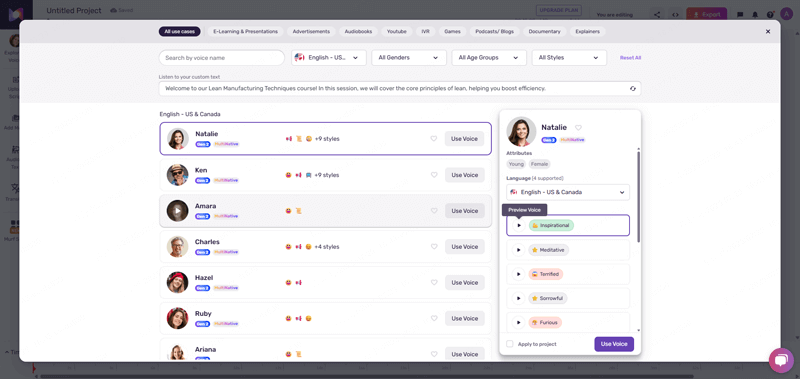Click the Search by voice name field
Image resolution: width=800 pixels, height=379 pixels.
221,58
